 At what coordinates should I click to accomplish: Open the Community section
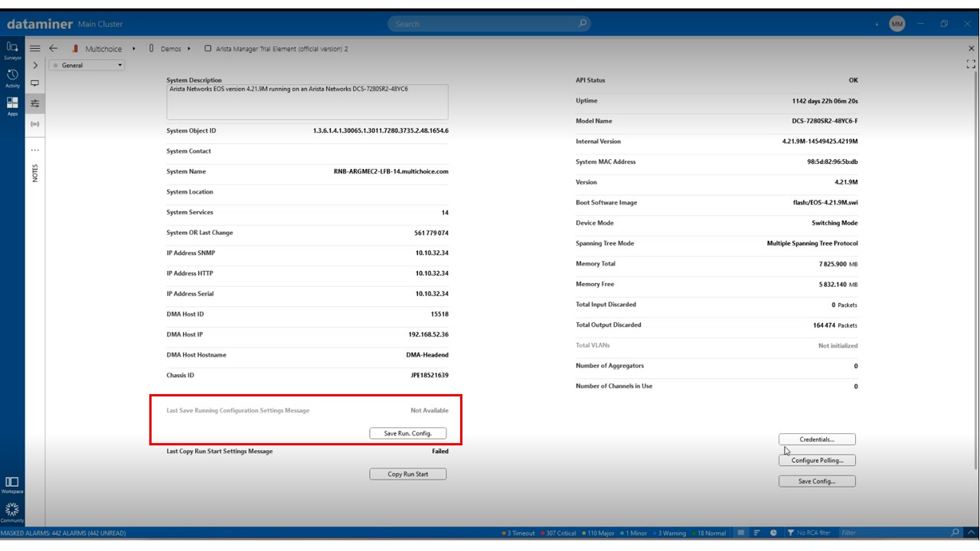[12, 512]
